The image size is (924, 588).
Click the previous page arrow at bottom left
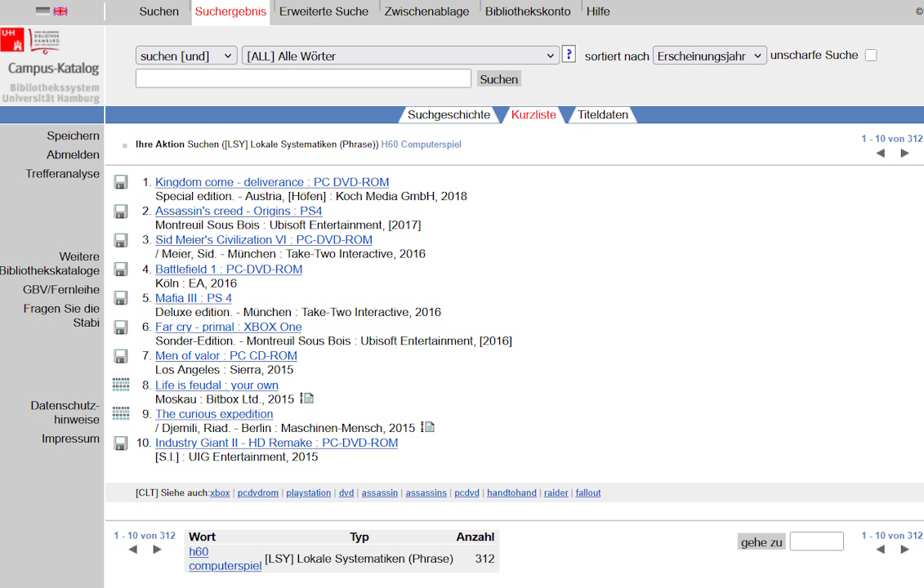tap(132, 550)
